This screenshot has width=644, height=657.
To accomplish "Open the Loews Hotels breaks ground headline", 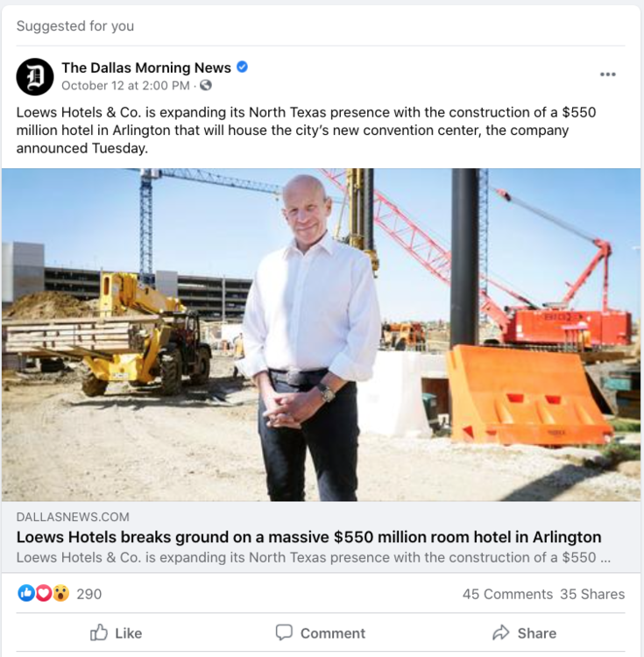I will 308,537.
